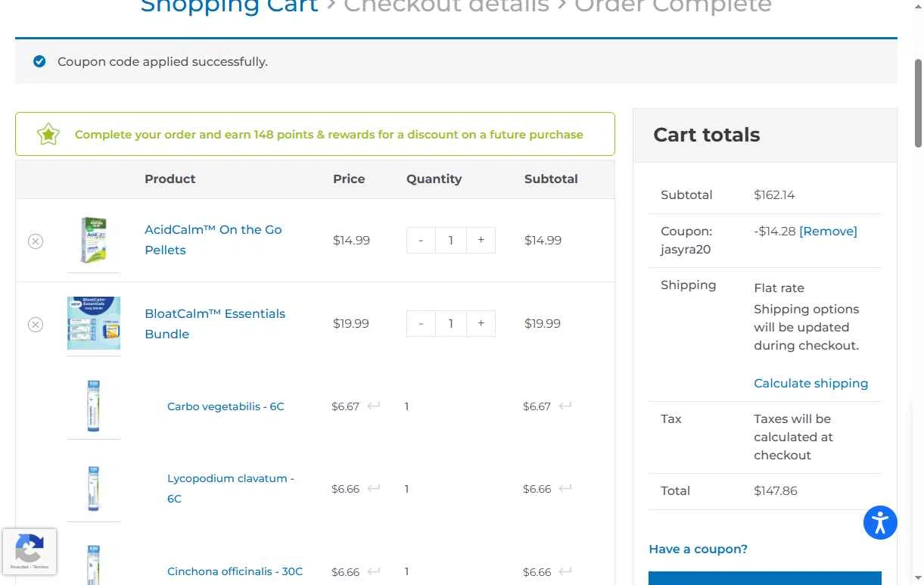This screenshot has height=585, width=924.
Task: Click the coupon success checkmark icon
Action: [x=39, y=61]
